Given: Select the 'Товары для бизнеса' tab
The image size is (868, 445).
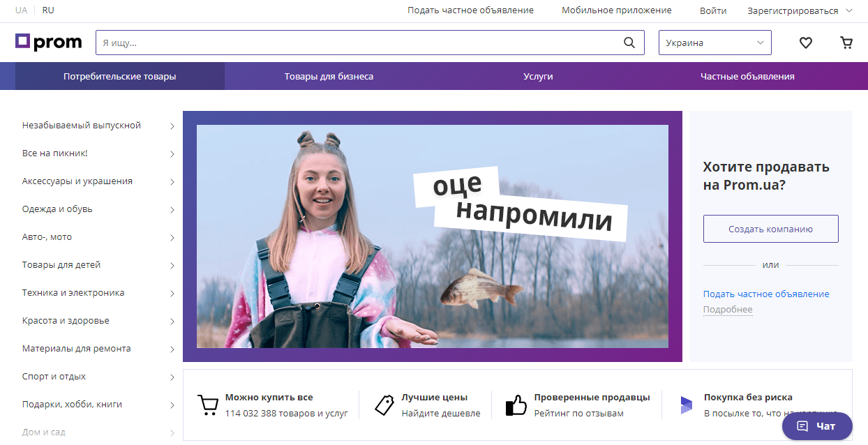Looking at the screenshot, I should [329, 76].
